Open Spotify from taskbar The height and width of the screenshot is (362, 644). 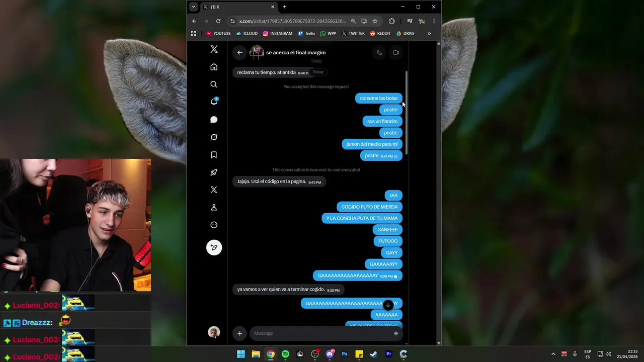(x=285, y=354)
